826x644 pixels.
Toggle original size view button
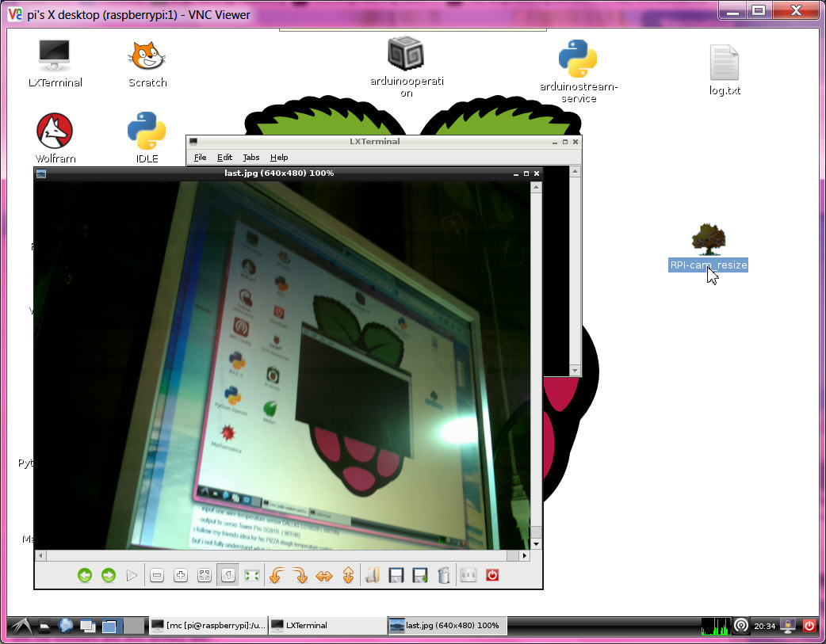coord(228,576)
